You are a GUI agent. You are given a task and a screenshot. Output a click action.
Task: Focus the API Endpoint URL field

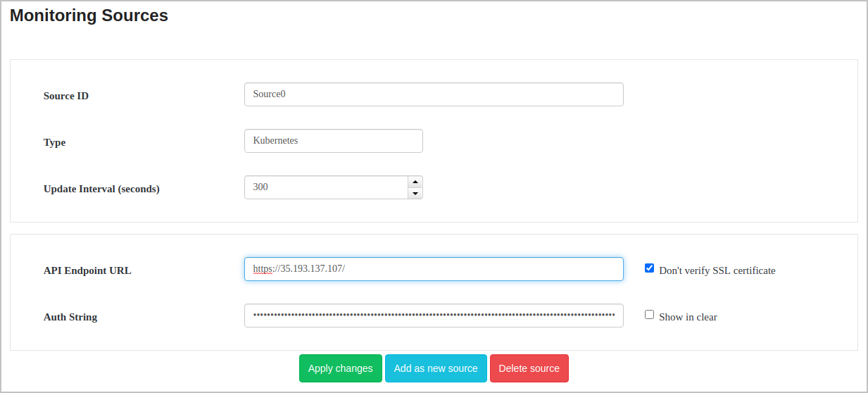click(433, 269)
